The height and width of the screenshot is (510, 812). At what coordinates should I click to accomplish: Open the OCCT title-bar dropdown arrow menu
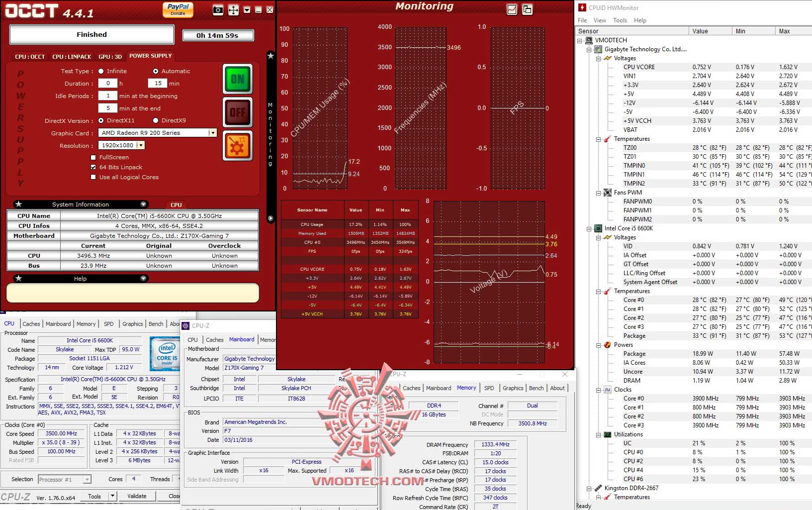coord(247,10)
